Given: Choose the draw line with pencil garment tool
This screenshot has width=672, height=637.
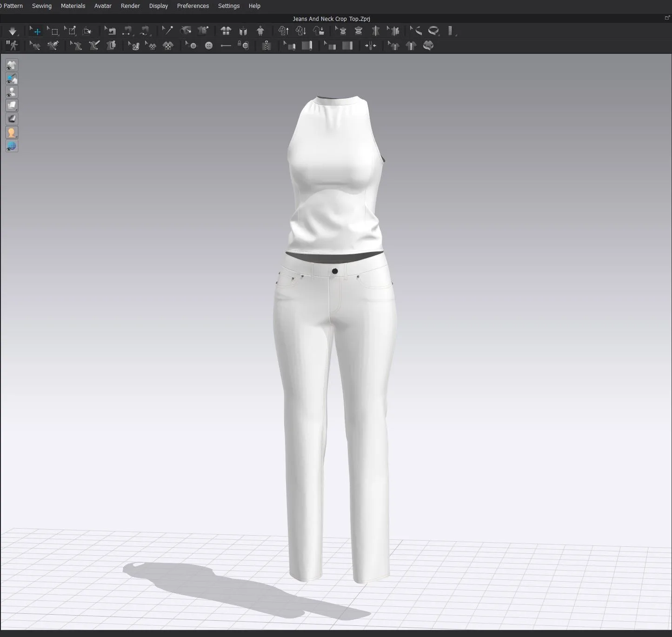Looking at the screenshot, I should [x=94, y=46].
